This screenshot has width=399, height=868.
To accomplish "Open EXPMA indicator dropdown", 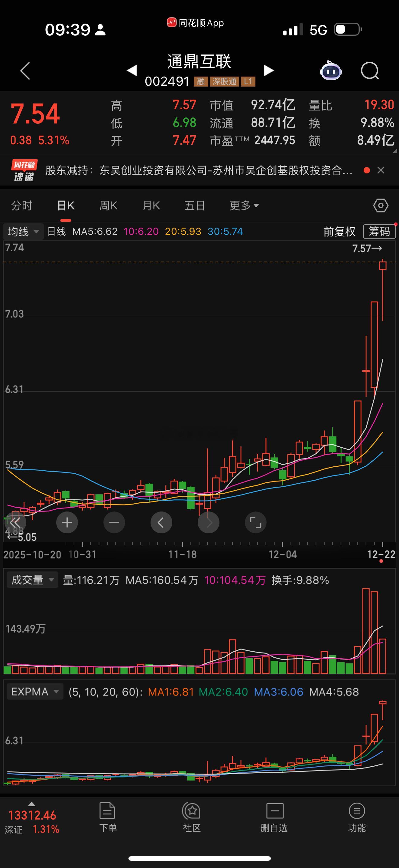I will pyautogui.click(x=35, y=692).
